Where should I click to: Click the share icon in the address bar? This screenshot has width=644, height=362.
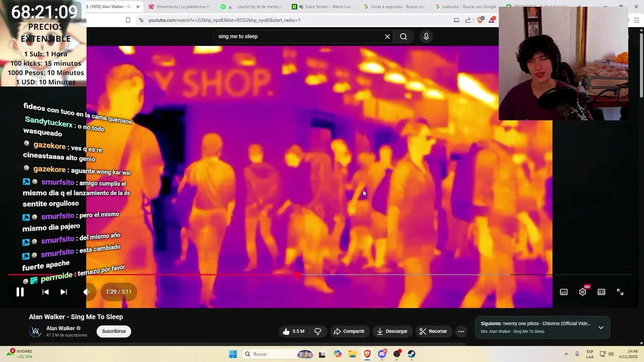click(x=468, y=20)
